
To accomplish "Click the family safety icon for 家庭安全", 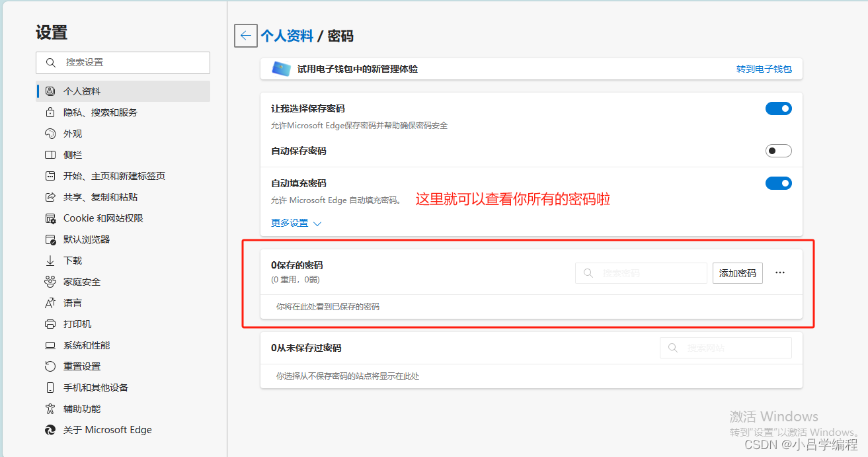I will (x=50, y=282).
